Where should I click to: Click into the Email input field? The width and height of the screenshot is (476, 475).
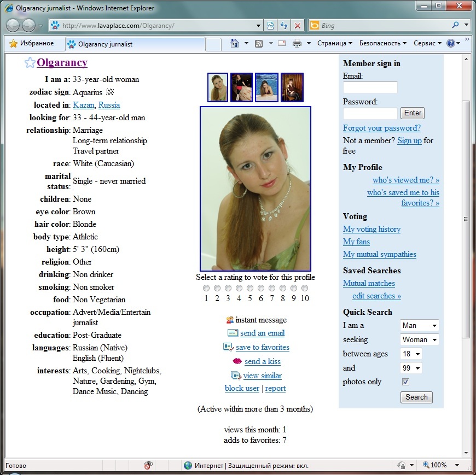(x=370, y=87)
